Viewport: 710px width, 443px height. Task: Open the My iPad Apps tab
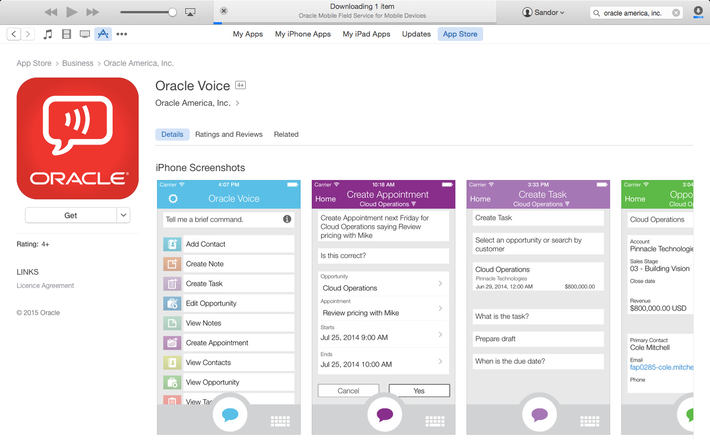coord(366,34)
